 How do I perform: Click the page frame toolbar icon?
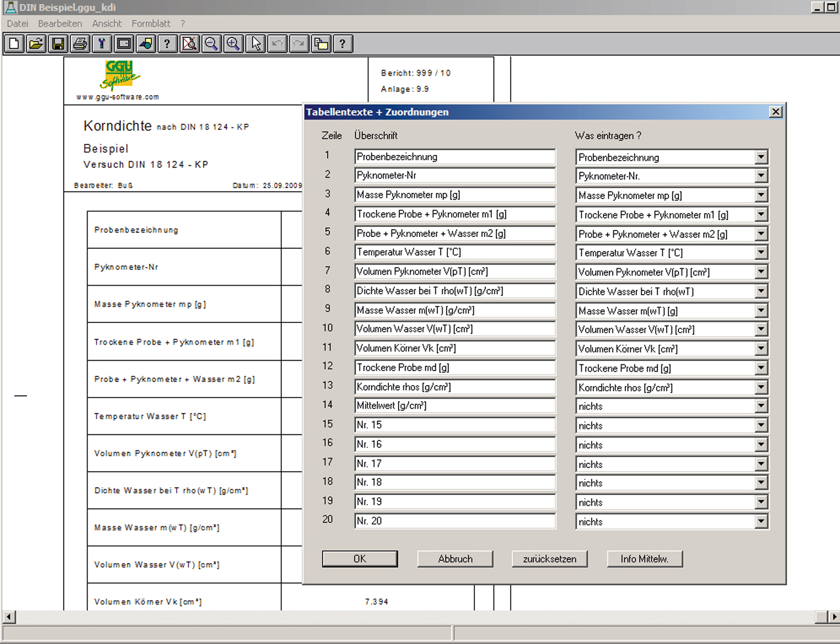coord(123,44)
